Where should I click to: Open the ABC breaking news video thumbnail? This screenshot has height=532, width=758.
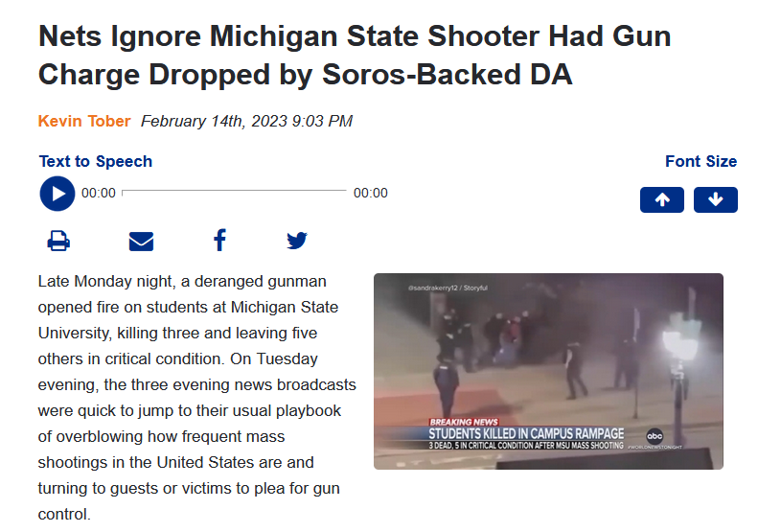pyautogui.click(x=548, y=371)
